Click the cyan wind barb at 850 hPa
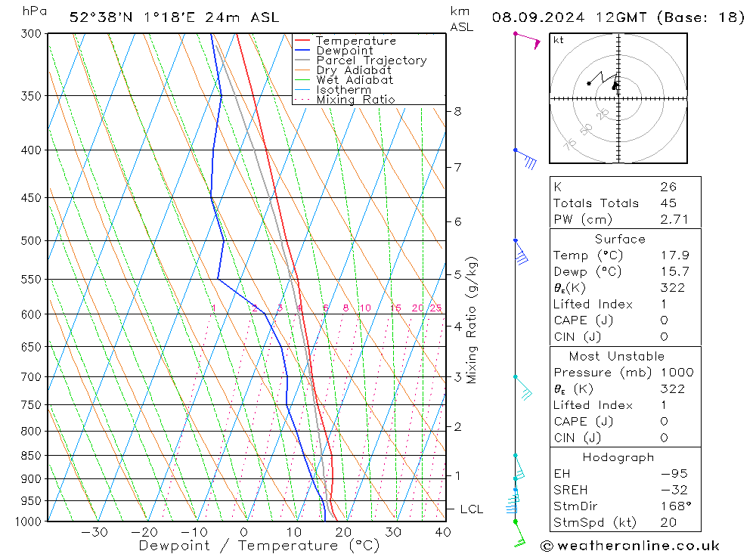This screenshot has height=554, width=756. click(x=519, y=466)
